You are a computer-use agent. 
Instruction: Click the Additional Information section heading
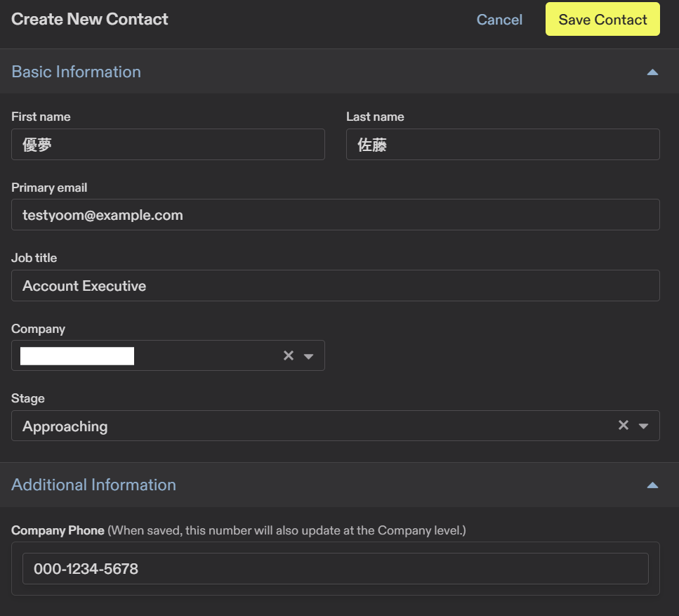(x=94, y=485)
